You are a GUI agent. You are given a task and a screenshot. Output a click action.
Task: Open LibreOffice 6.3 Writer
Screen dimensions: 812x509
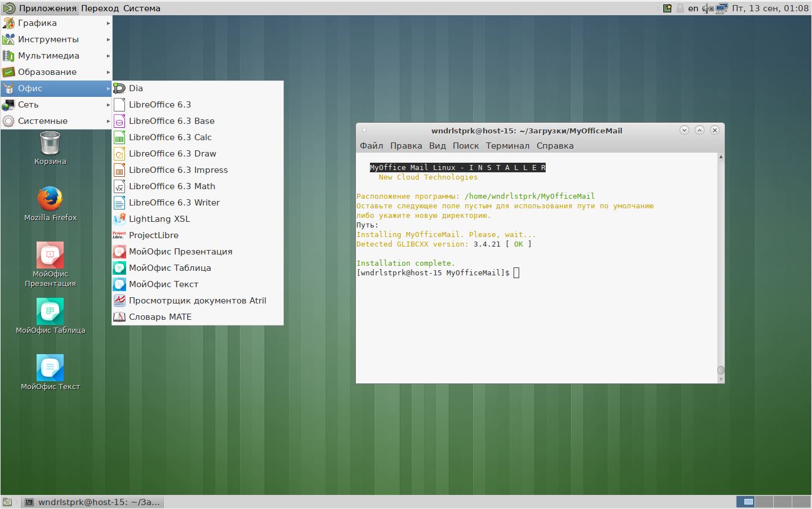tap(198, 203)
